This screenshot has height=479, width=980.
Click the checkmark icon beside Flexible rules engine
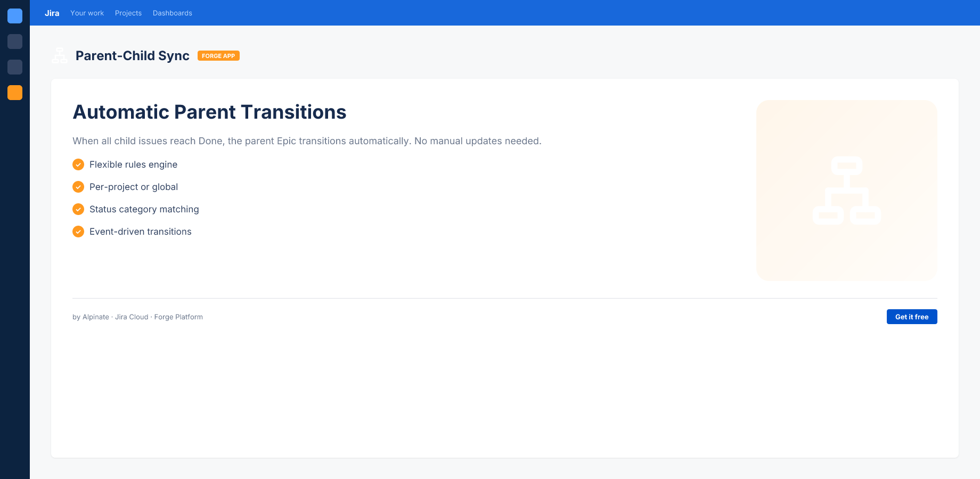[x=78, y=164]
